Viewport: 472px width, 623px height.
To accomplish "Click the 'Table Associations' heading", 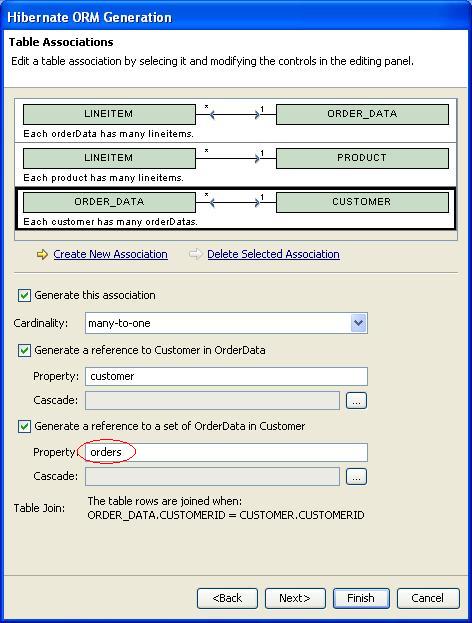I will (61, 42).
